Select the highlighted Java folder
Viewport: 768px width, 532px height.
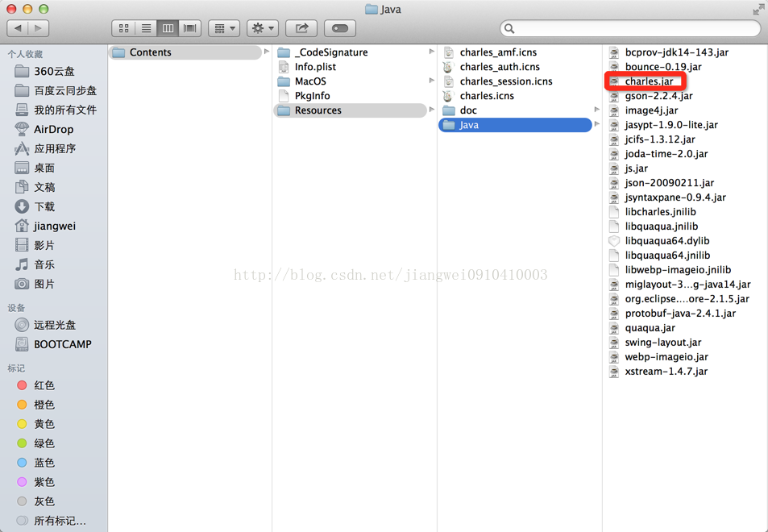pyautogui.click(x=515, y=125)
